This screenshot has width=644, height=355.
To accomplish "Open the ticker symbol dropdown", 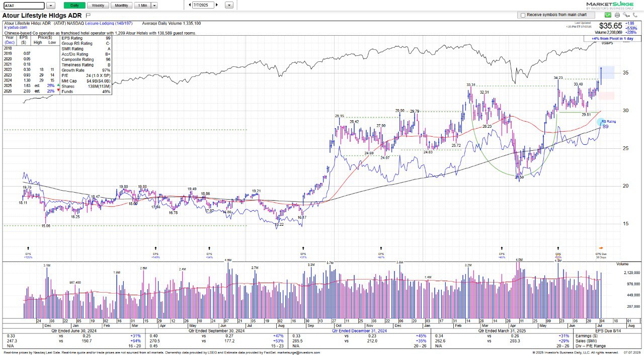I will coord(51,5).
